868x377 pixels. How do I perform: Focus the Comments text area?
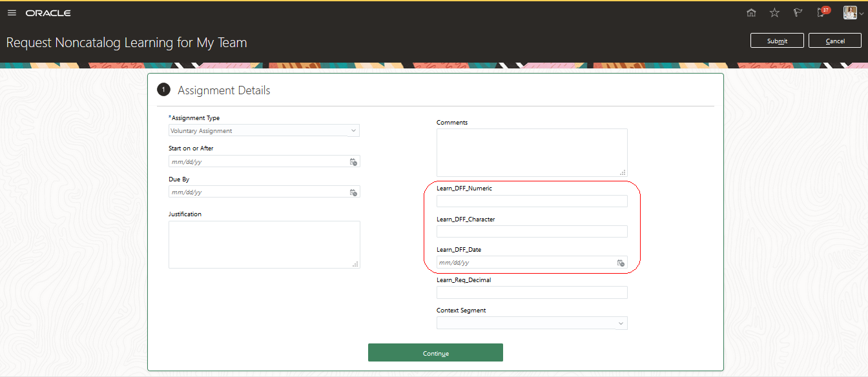tap(532, 152)
